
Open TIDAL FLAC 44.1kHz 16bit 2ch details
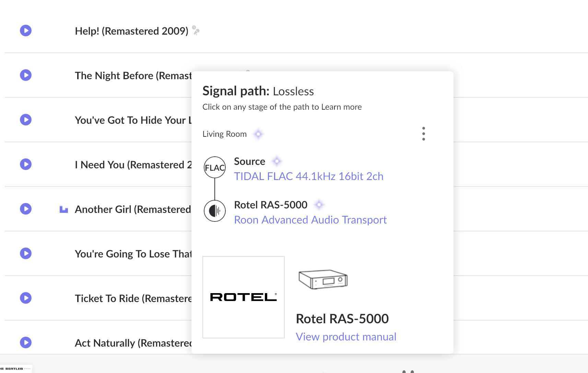pyautogui.click(x=308, y=176)
